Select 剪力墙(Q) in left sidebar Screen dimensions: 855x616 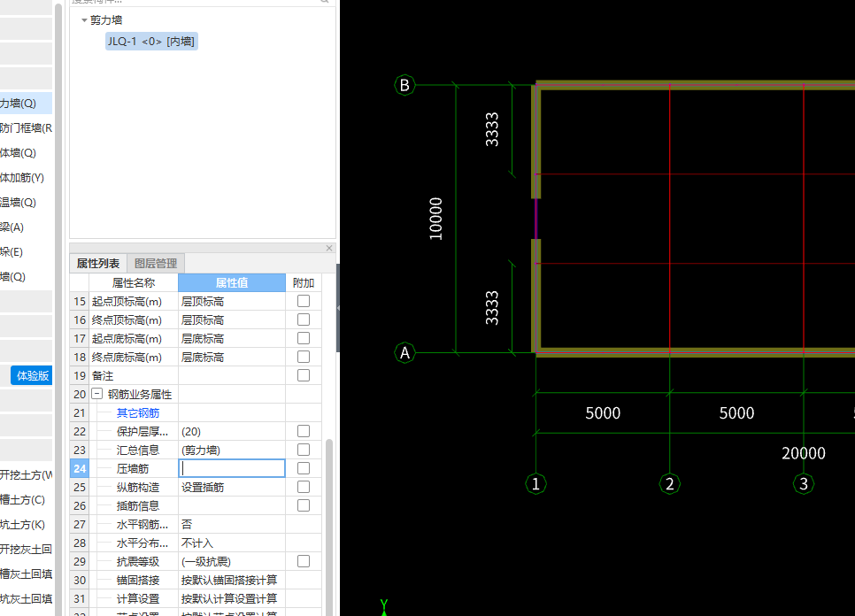26,103
